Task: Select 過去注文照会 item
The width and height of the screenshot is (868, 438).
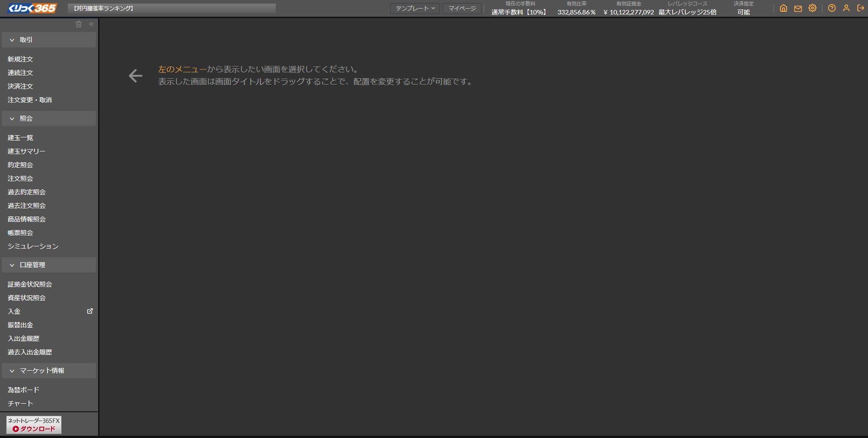Action: coord(27,206)
